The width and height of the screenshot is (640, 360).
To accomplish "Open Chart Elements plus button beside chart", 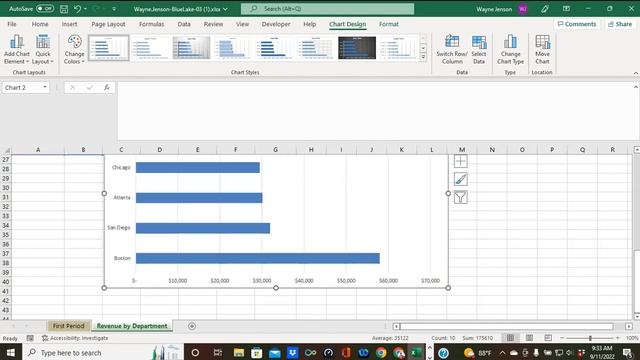I will (460, 161).
